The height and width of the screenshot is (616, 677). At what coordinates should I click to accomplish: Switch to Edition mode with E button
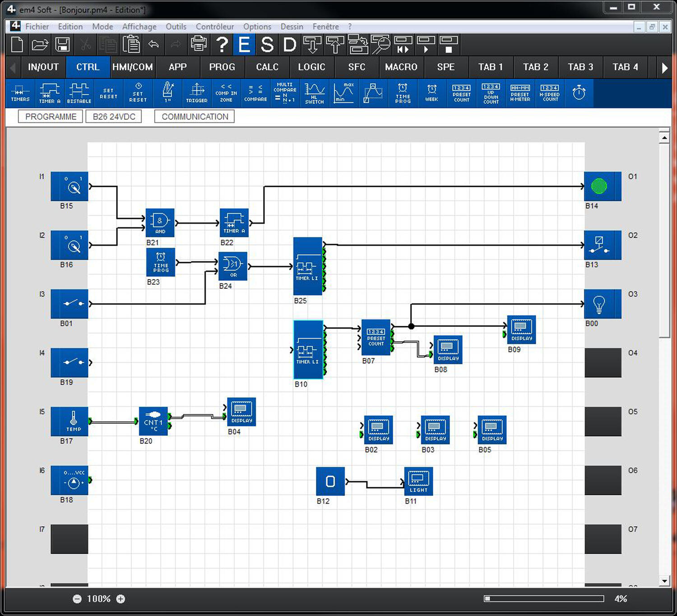[244, 45]
